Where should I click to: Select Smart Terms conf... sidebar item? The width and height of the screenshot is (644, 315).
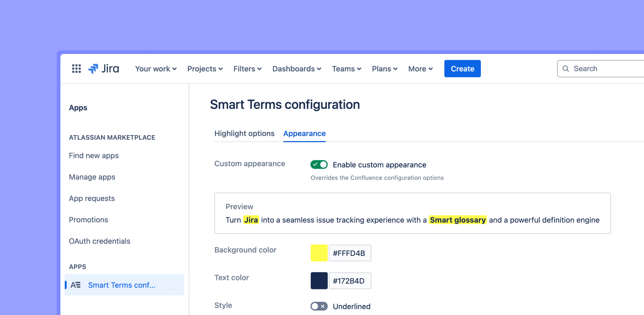pos(124,285)
